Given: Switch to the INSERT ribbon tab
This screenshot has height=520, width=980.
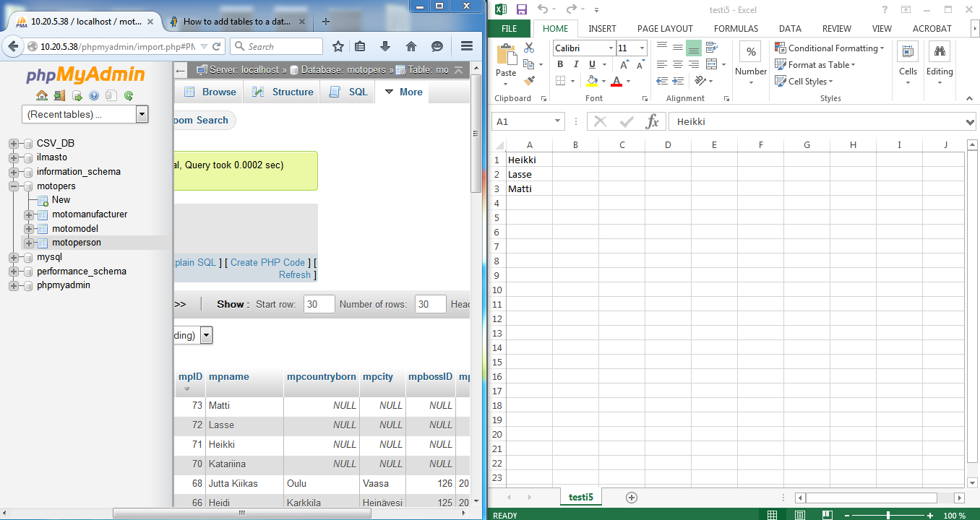Looking at the screenshot, I should coord(602,29).
